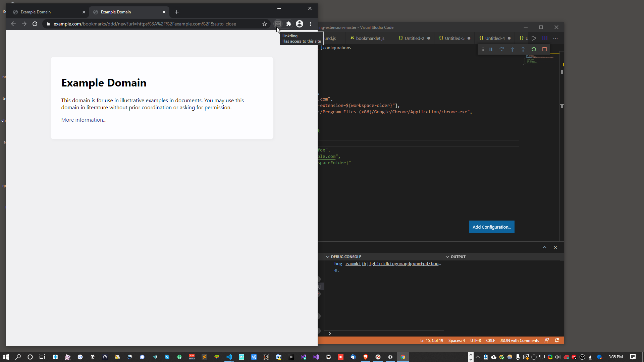Click the debug Step Into icon

[512, 49]
